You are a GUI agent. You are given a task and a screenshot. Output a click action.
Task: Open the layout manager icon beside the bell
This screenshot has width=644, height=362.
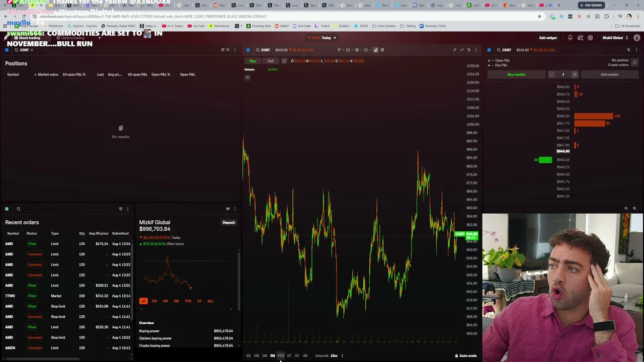point(580,38)
